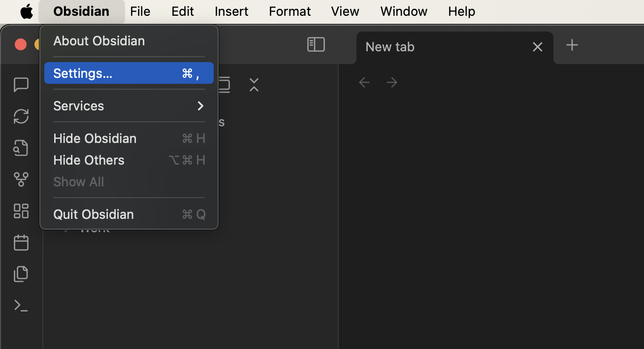Click the sync arrows ribbon icon
Viewport: 644px width, 349px height.
coord(21,116)
